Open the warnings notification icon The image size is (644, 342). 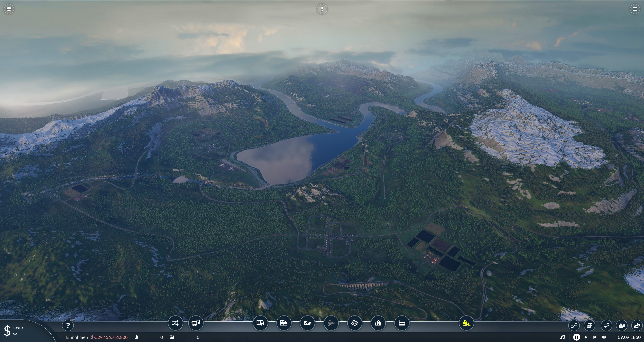(x=322, y=9)
